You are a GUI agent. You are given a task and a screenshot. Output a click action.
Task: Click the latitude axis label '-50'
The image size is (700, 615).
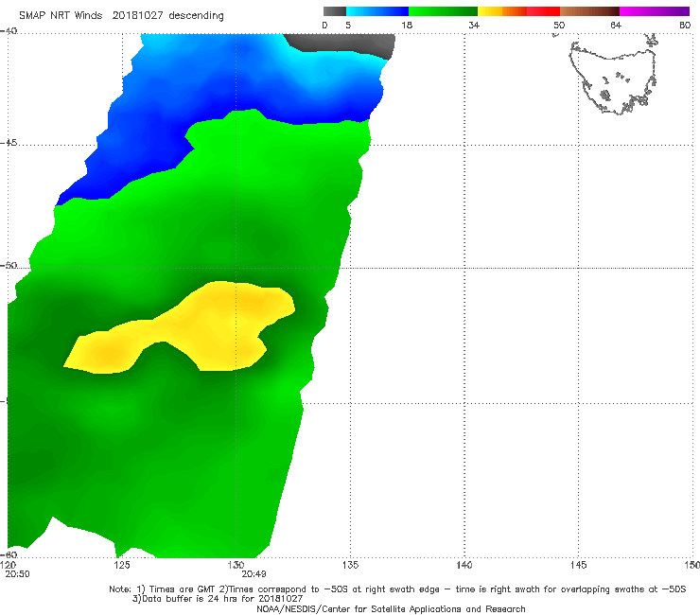(9, 266)
